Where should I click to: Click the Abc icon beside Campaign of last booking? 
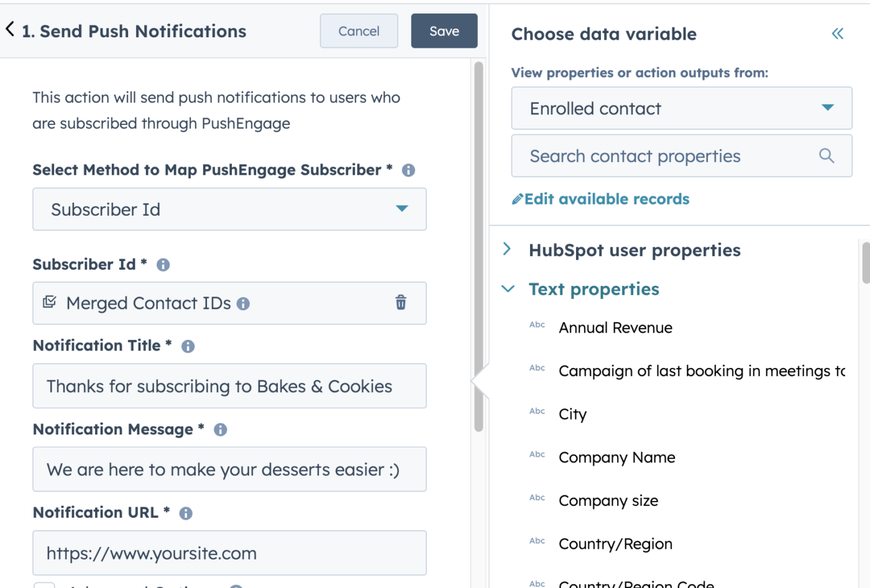pos(537,369)
